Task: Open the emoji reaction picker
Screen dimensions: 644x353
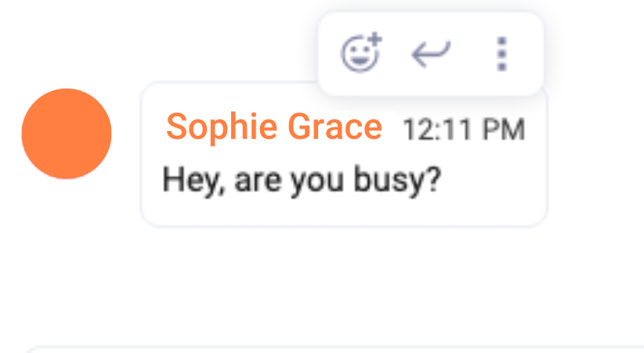Action: click(361, 53)
